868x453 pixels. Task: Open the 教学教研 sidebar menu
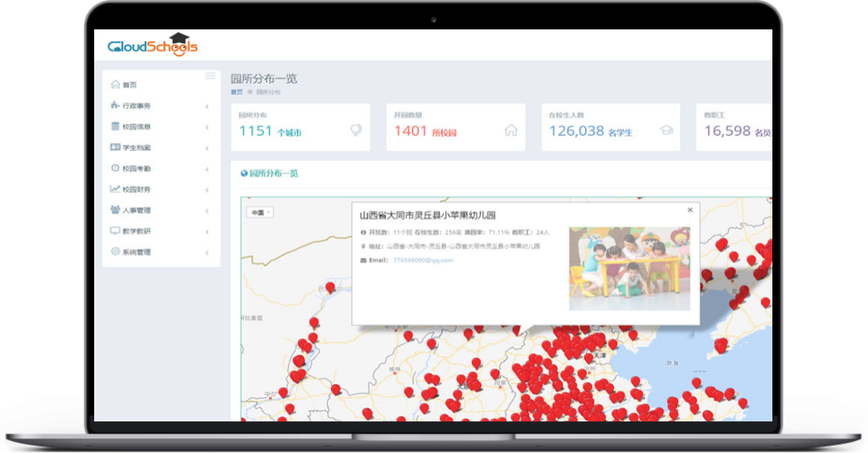pyautogui.click(x=160, y=231)
